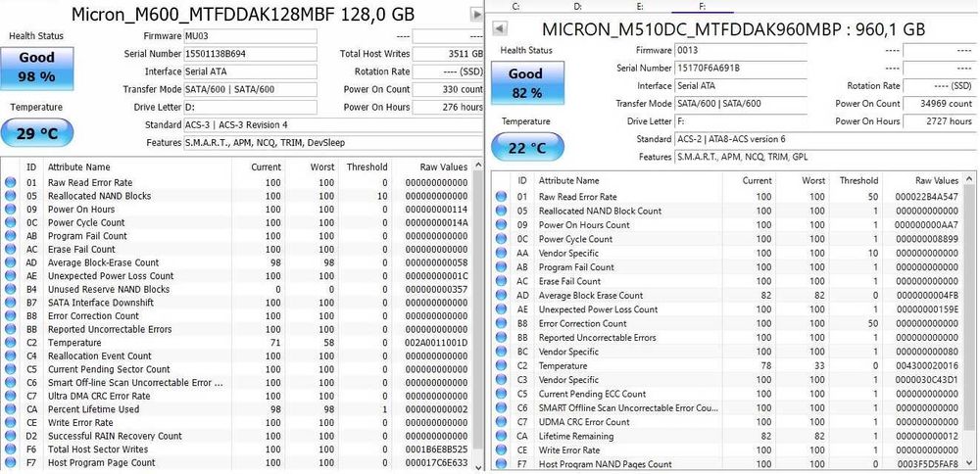Click status orb for Total Host Sector Writes
The image size is (980, 474).
tap(10, 450)
